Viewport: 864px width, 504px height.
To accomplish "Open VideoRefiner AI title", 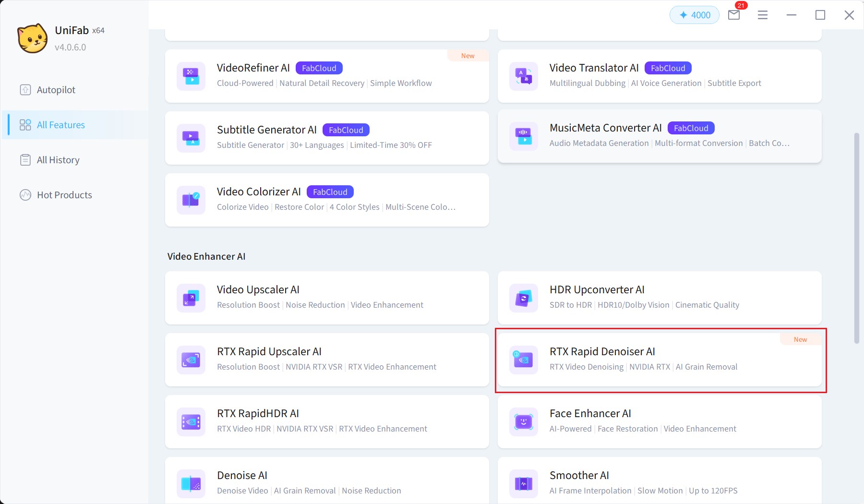I will click(253, 68).
